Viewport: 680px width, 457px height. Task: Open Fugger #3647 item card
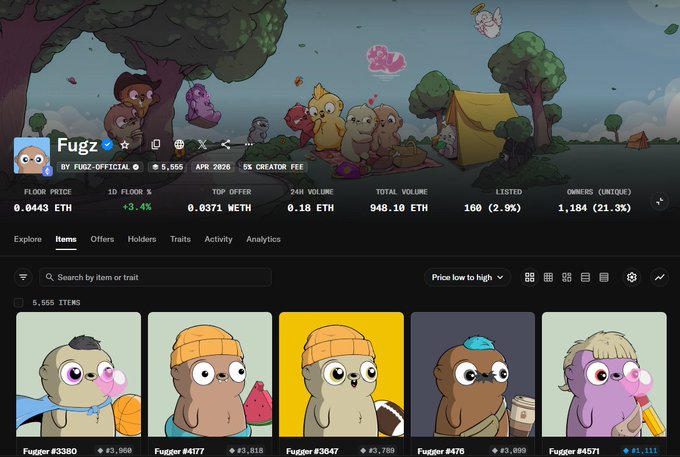click(341, 384)
